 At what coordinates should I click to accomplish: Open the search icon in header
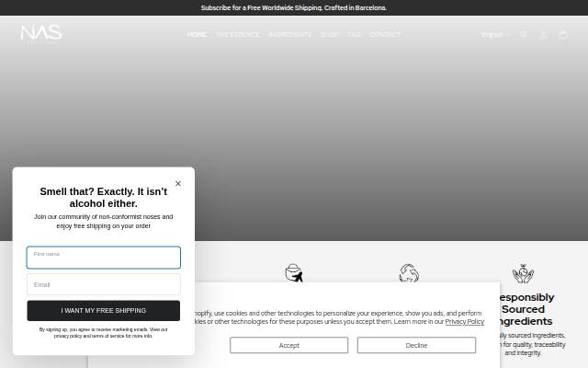coord(523,35)
